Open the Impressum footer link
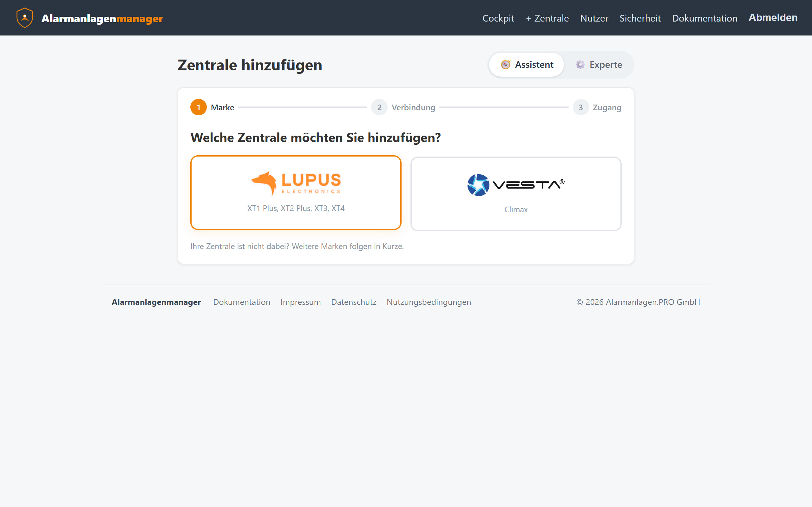812x507 pixels. pos(300,302)
